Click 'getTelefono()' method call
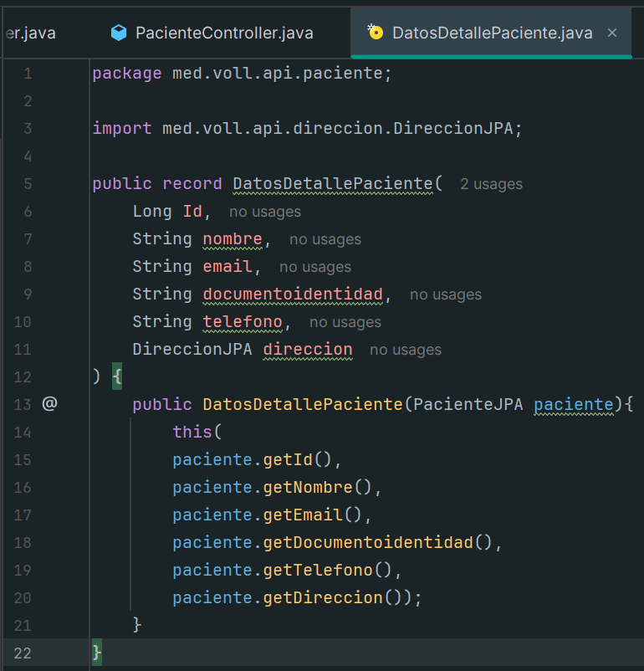This screenshot has height=671, width=644. pos(327,571)
